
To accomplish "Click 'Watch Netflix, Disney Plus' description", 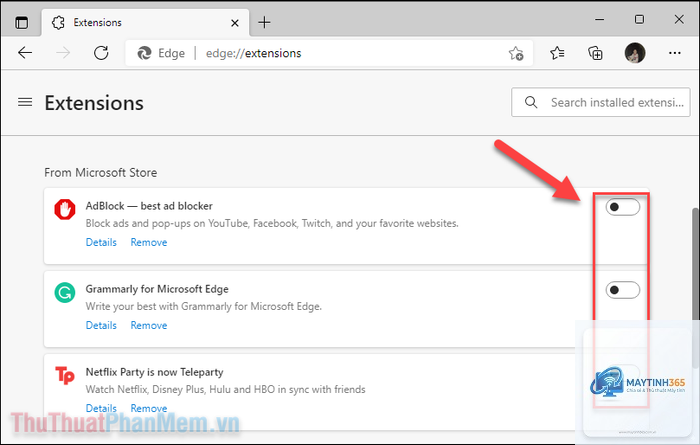I will (x=225, y=389).
